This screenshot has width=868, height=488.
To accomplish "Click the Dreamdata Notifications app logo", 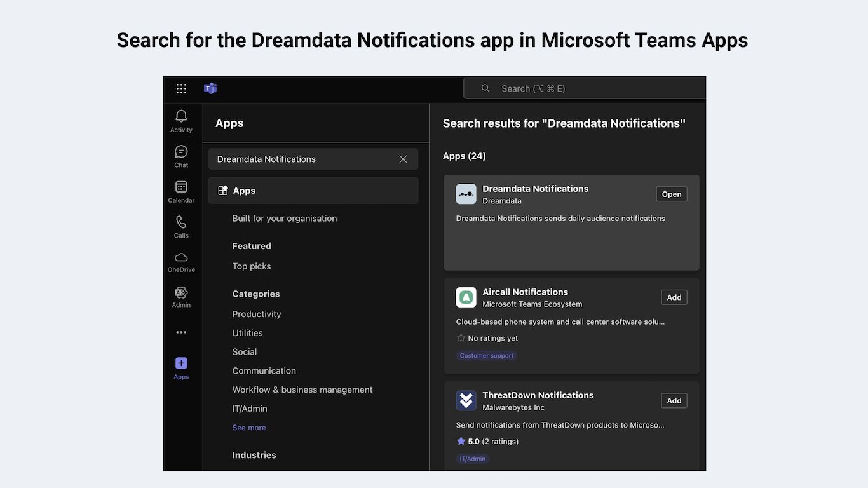I will [466, 194].
